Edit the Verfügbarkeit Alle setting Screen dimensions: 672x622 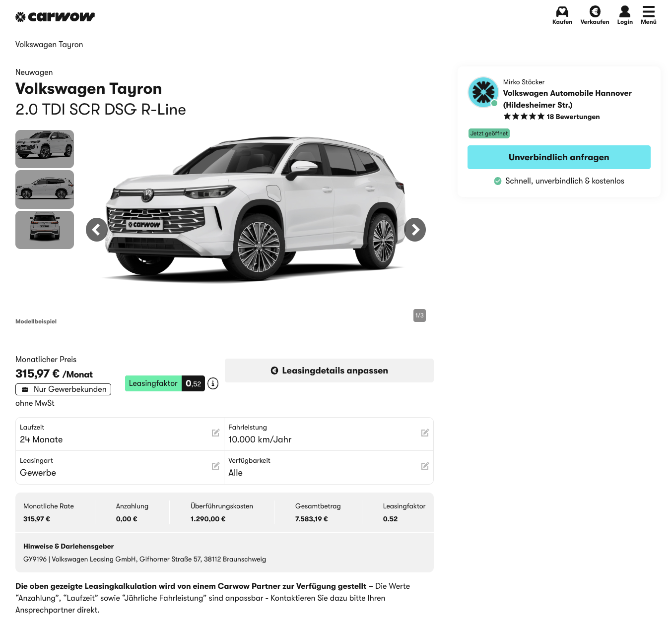click(x=425, y=466)
